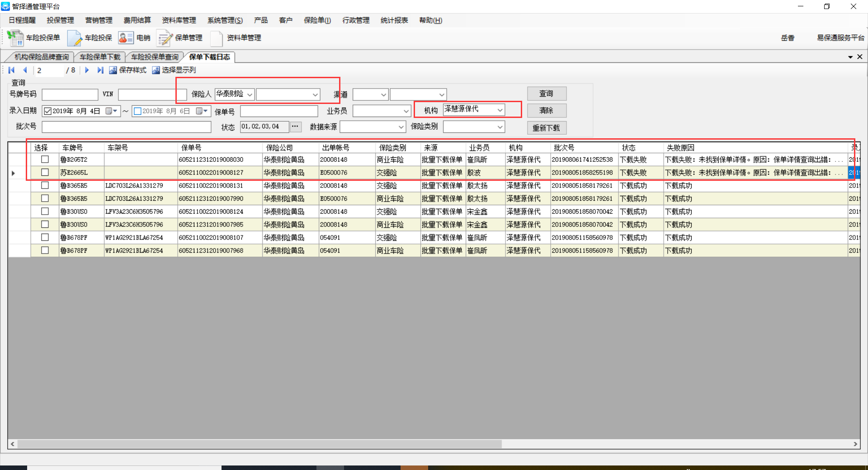Image resolution: width=868 pixels, height=470 pixels.
Task: Click the 车险投保单 toolbar icon
Action: tap(16, 38)
